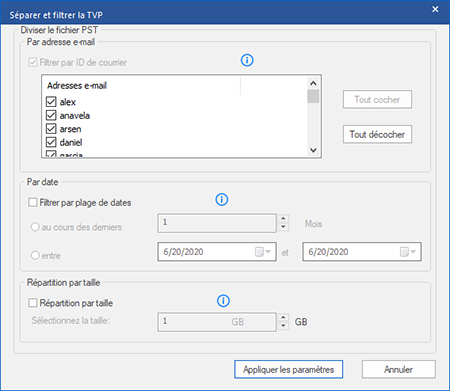Open info icon for email ID filter
Viewport: 450px width, 391px height.
(247, 60)
